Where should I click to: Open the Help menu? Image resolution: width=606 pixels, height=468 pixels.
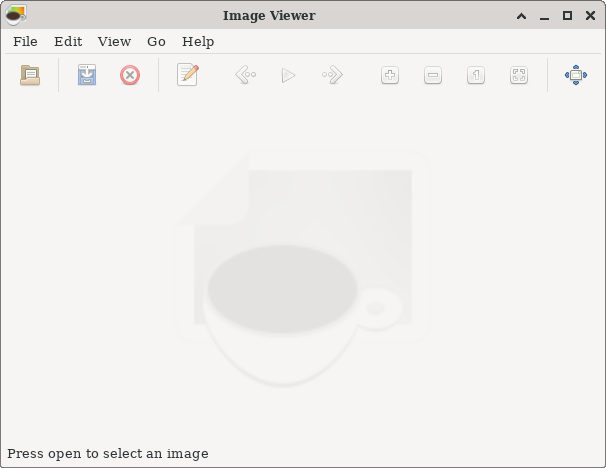coord(198,41)
